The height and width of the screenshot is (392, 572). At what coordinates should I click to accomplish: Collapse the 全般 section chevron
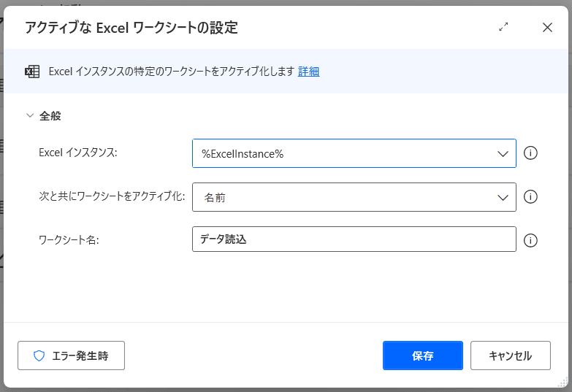(x=30, y=115)
